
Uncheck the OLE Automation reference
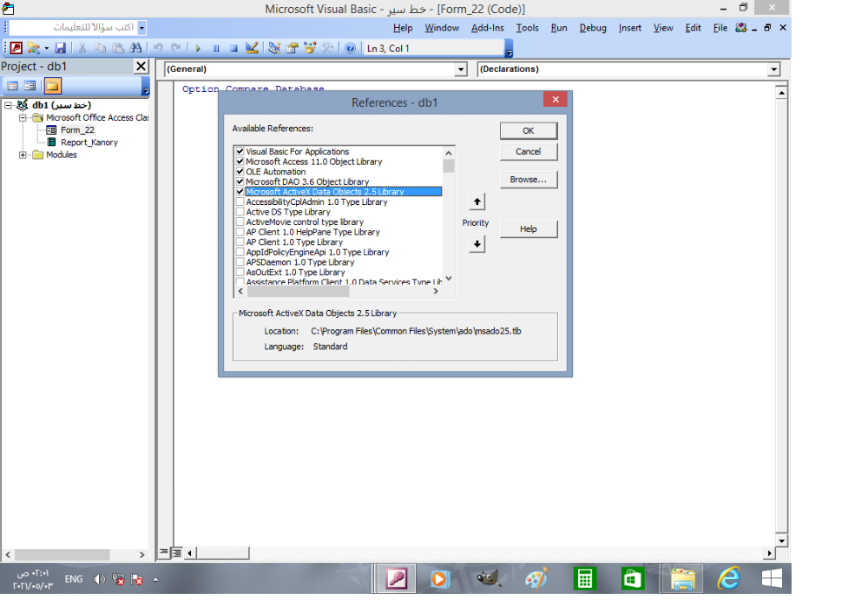point(240,171)
